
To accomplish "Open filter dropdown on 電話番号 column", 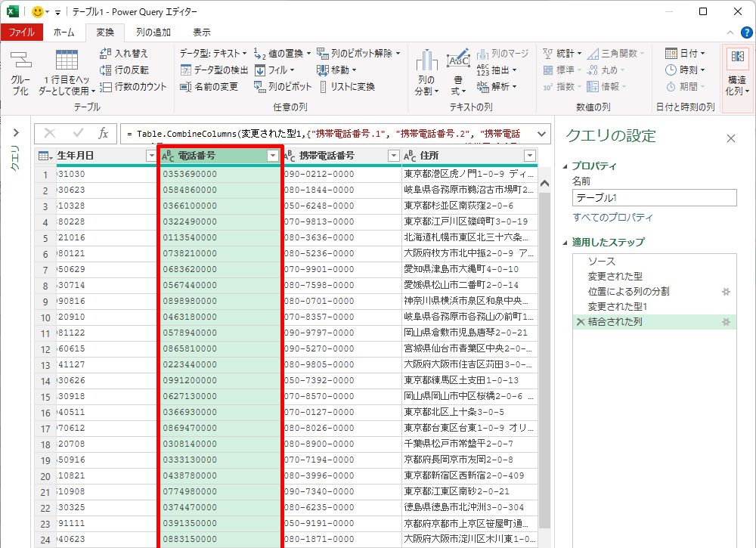I will tap(273, 156).
